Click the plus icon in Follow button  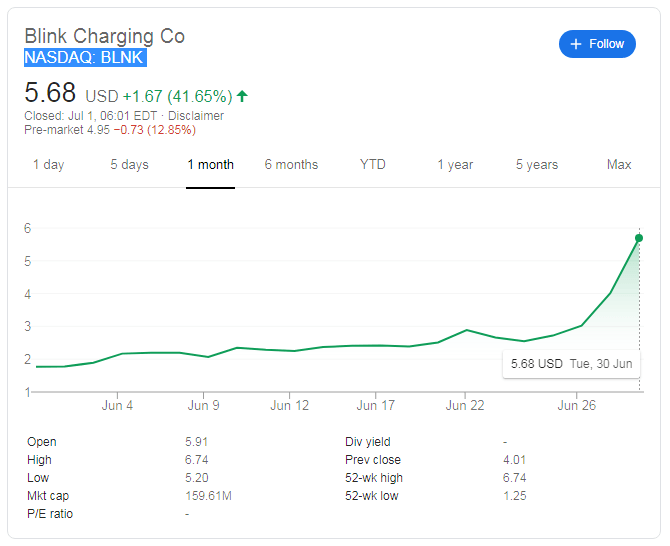point(576,44)
